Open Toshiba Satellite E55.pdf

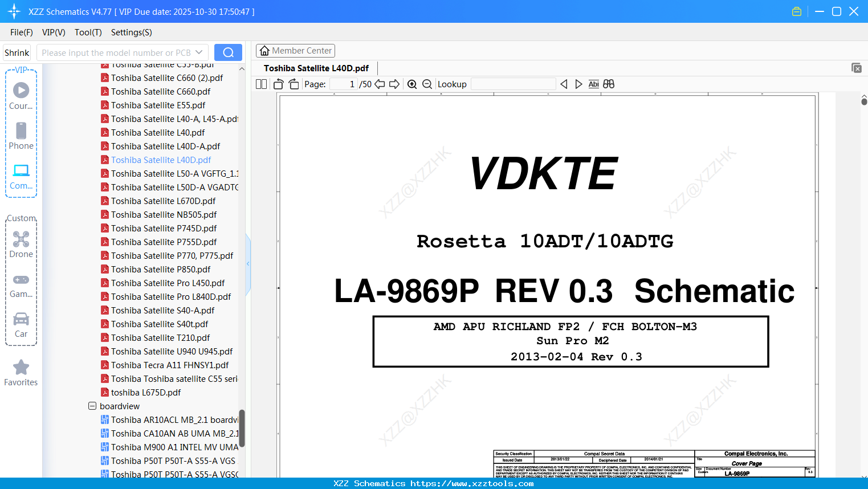pos(158,105)
